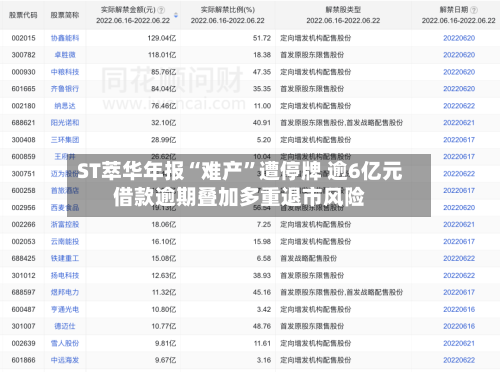
Task: Click ratio value 40.91
Action: coord(262,123)
